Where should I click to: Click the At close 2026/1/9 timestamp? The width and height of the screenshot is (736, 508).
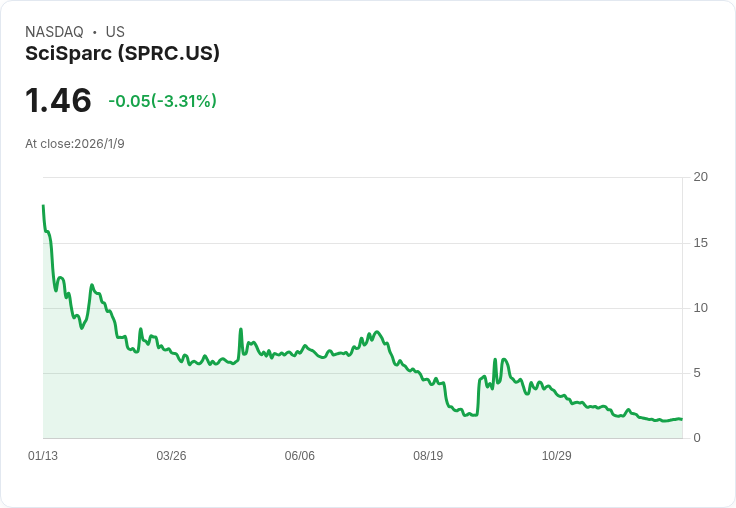[x=75, y=144]
